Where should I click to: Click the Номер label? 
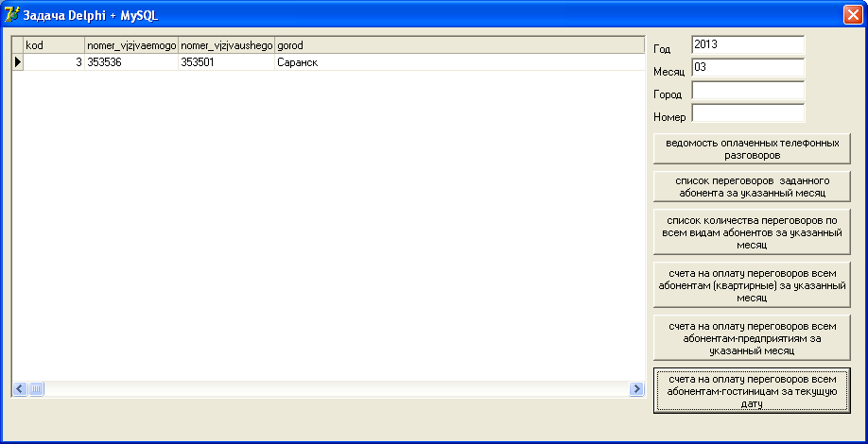point(669,117)
